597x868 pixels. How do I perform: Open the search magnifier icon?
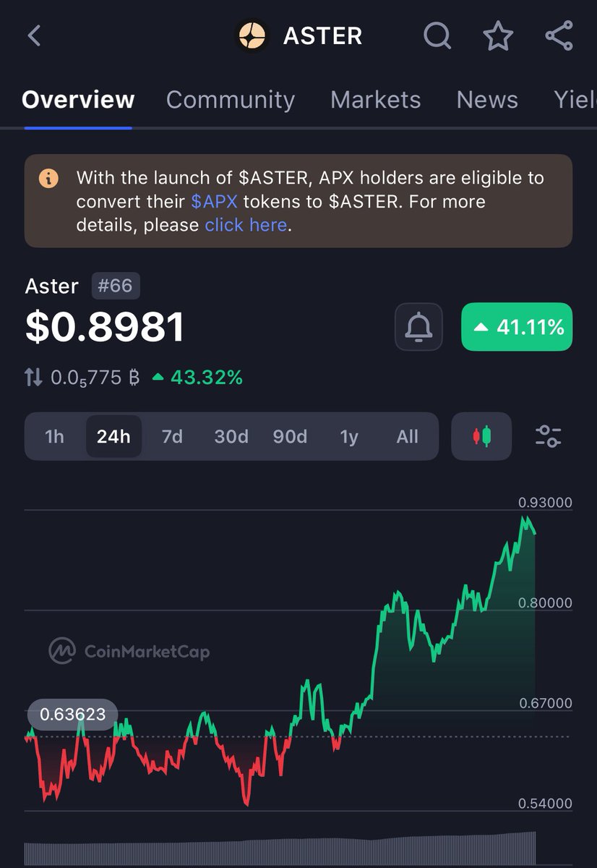click(x=437, y=35)
